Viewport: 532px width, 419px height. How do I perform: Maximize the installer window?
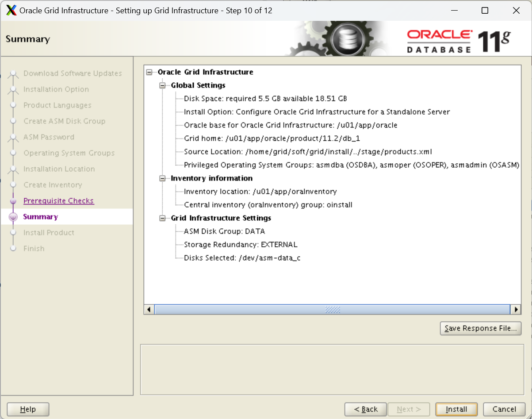[485, 11]
